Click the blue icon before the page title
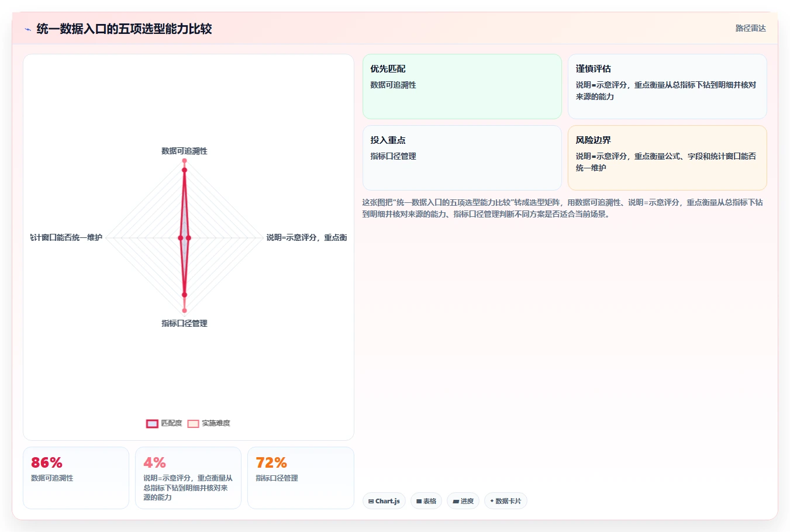Screen dimensions: 790x532 (27, 29)
